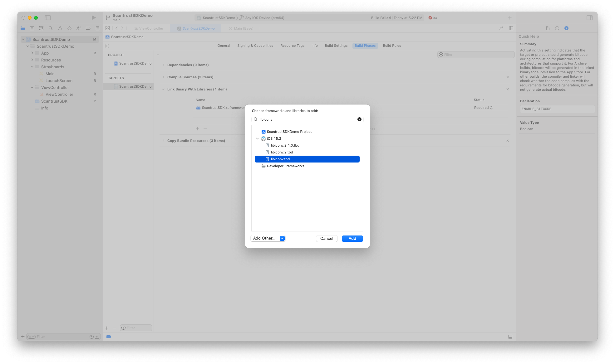Image resolution: width=615 pixels, height=364 pixels.
Task: Click the build phases Filter field
Action: point(476,55)
